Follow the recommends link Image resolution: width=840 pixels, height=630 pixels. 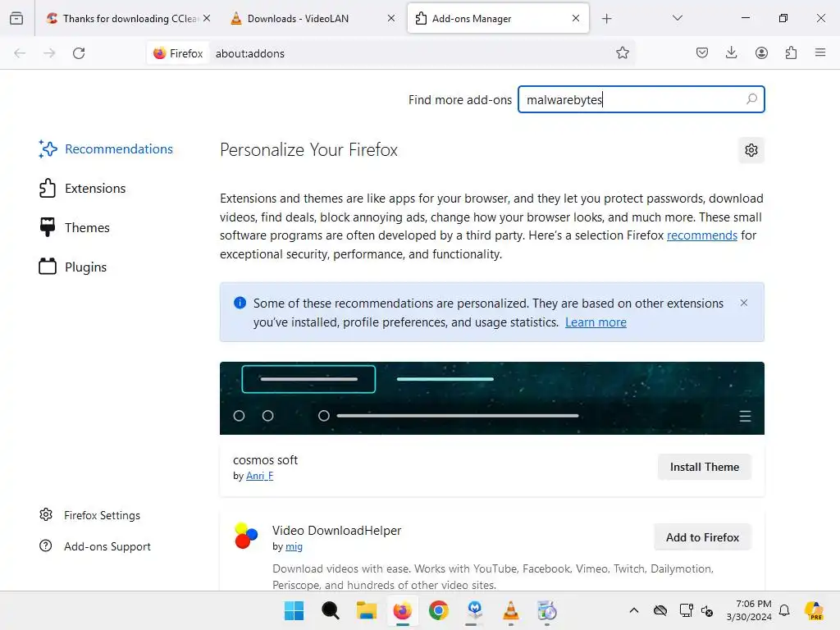pyautogui.click(x=702, y=235)
